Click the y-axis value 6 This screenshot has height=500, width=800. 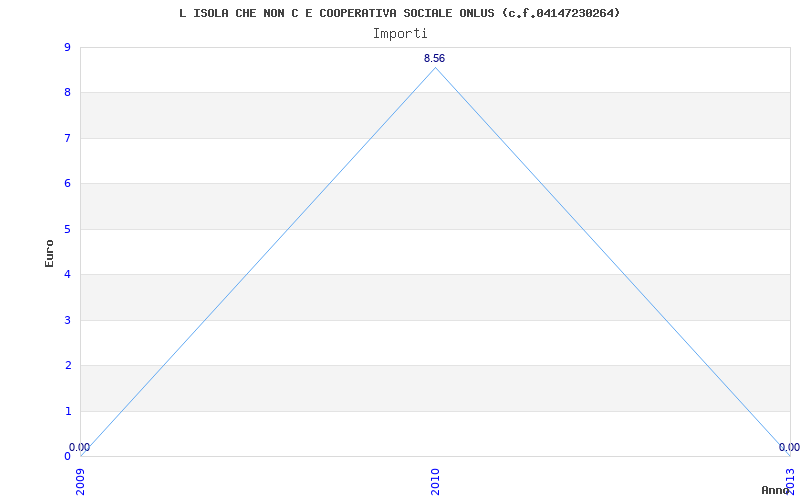(x=67, y=184)
